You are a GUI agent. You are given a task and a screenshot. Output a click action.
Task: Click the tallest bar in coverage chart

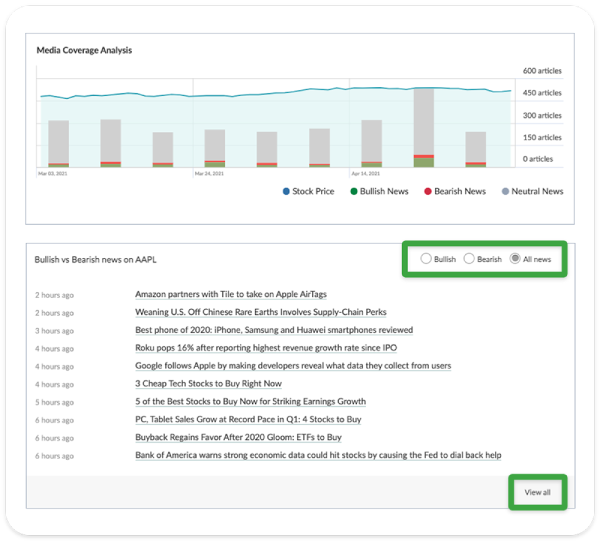point(423,125)
